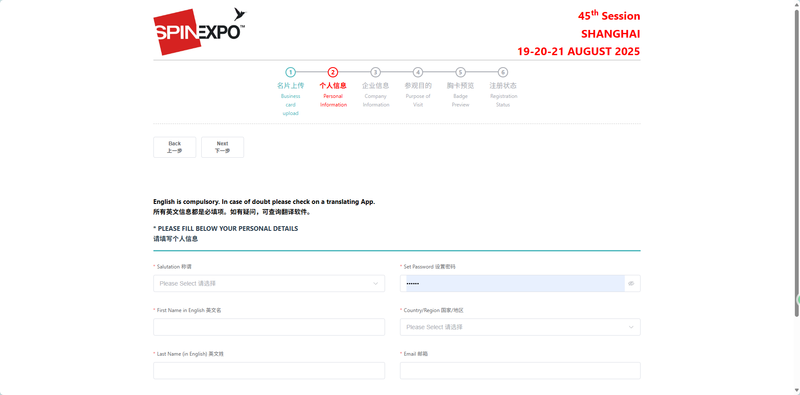Select step 1 Business card upload circle
Image resolution: width=800 pixels, height=395 pixels.
(x=290, y=72)
